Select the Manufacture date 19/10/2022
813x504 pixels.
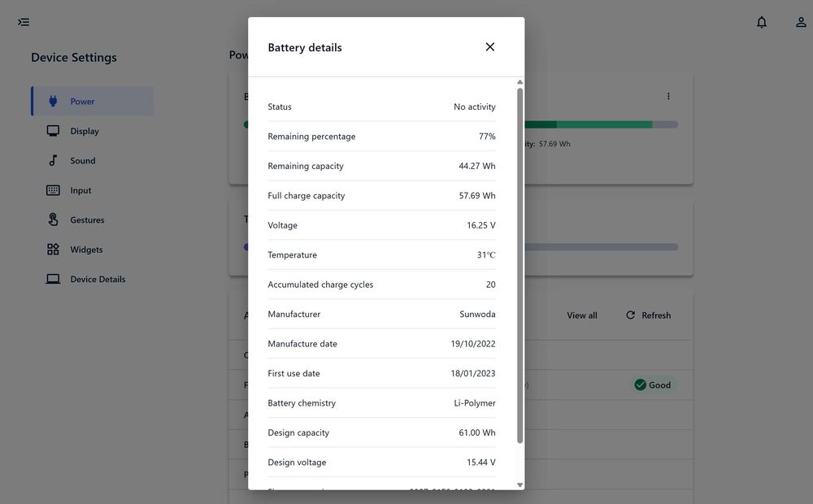473,344
